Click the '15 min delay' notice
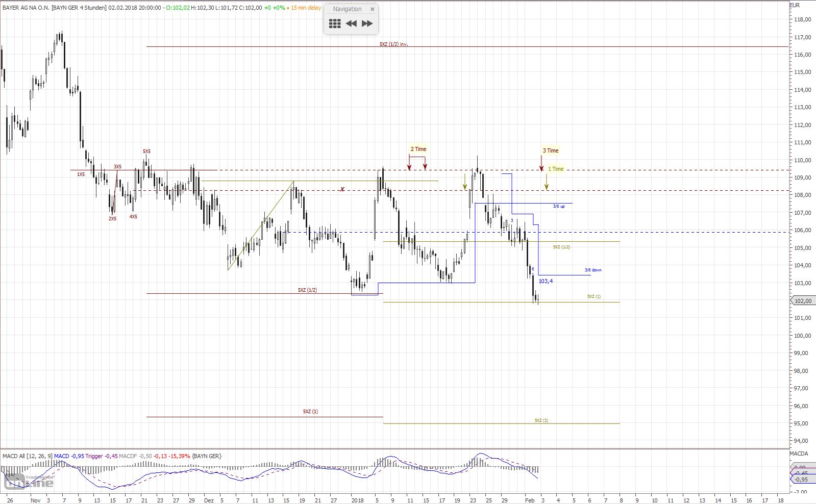This screenshot has width=816, height=504. tap(306, 8)
